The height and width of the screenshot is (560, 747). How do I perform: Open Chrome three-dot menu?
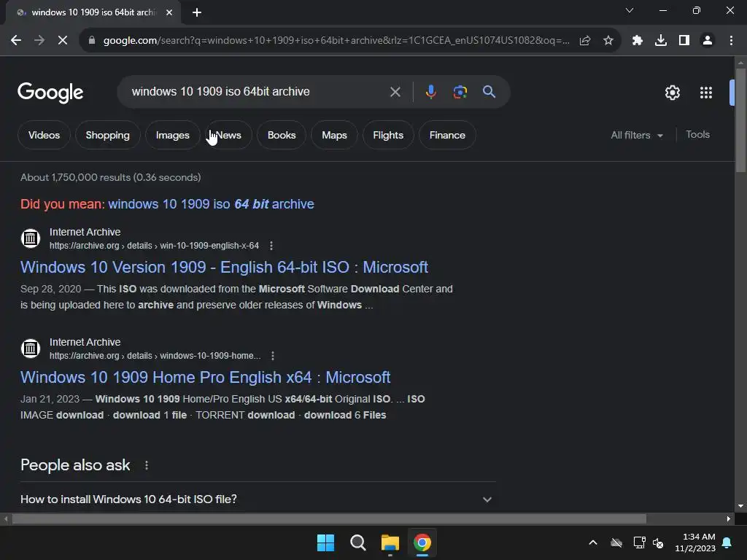731,41
